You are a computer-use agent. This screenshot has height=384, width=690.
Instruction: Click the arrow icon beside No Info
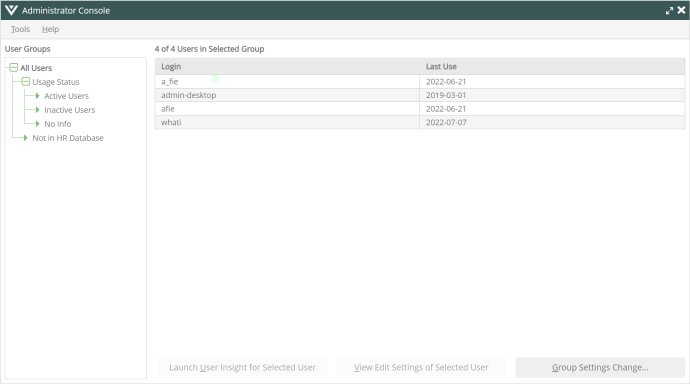(x=37, y=124)
